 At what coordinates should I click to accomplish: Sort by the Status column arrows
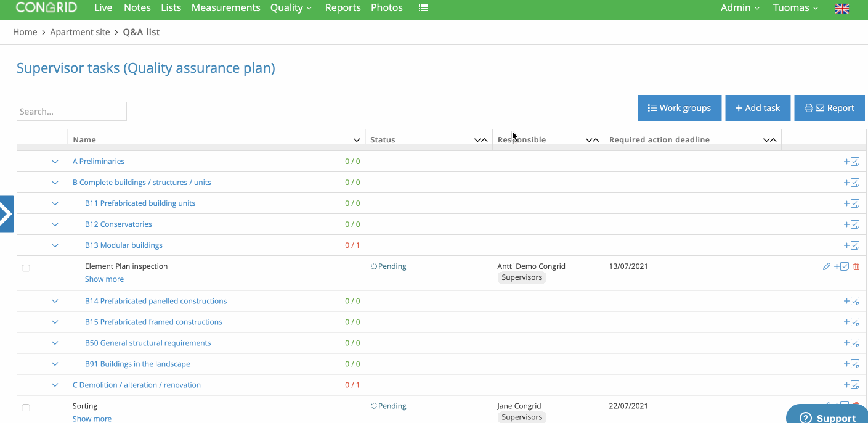coord(481,140)
